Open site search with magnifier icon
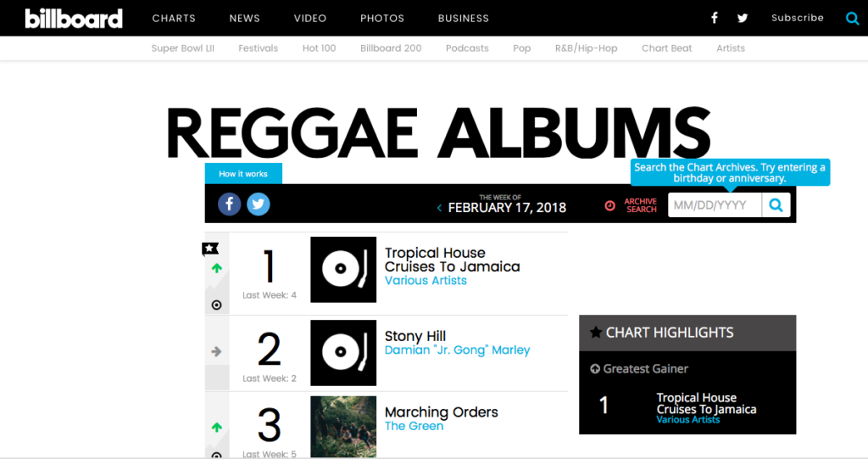The height and width of the screenshot is (459, 868). coord(852,18)
